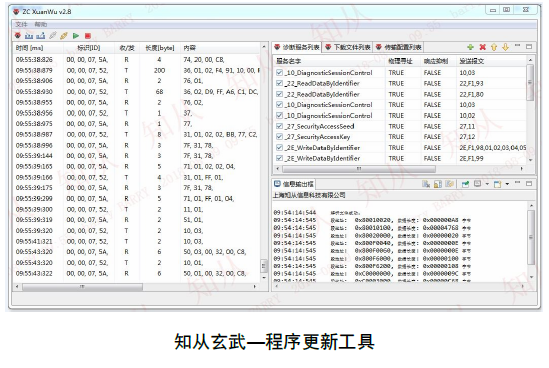Move service up with yellow up arrow
549x368 pixels.
pos(494,47)
